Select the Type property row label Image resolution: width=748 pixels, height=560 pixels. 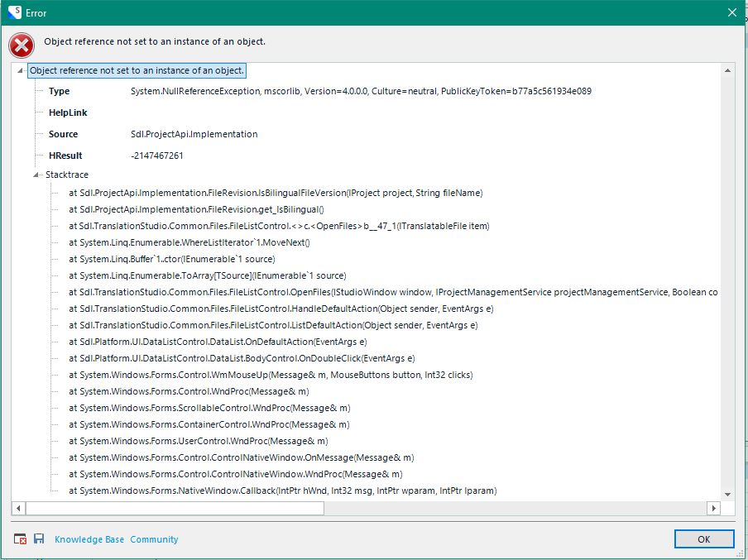[59, 91]
